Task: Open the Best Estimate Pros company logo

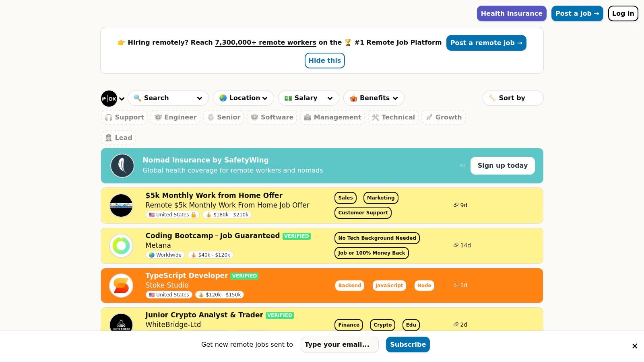Action: [x=121, y=206]
